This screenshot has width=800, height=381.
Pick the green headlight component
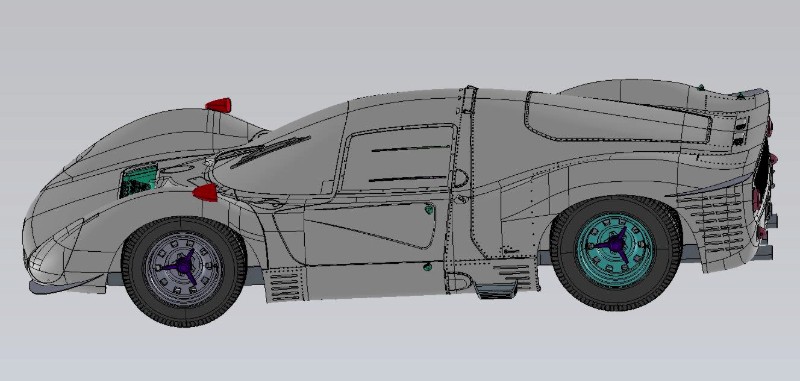click(x=139, y=181)
